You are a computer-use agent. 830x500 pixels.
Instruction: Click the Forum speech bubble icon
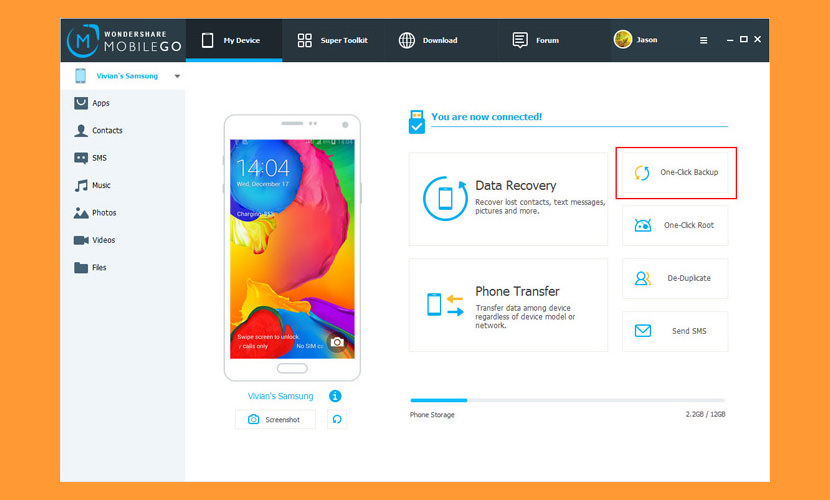pyautogui.click(x=520, y=40)
